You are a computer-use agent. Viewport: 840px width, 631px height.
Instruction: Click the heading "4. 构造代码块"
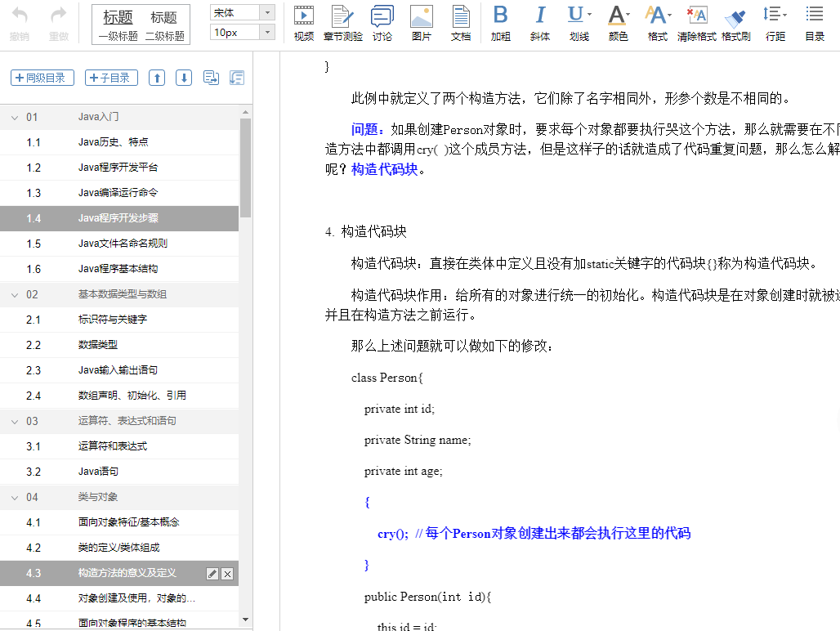point(366,232)
